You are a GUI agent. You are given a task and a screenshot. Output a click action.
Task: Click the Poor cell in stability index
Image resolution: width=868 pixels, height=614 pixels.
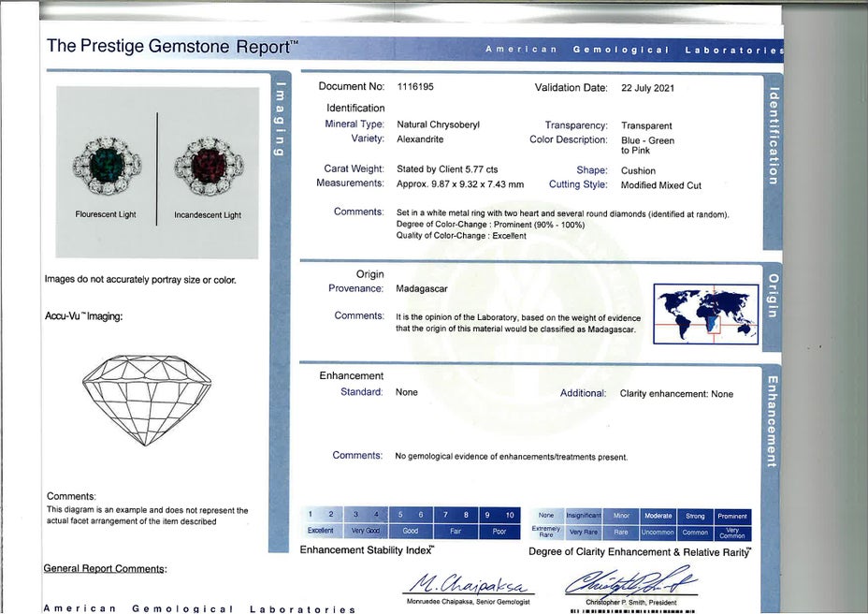pos(498,531)
